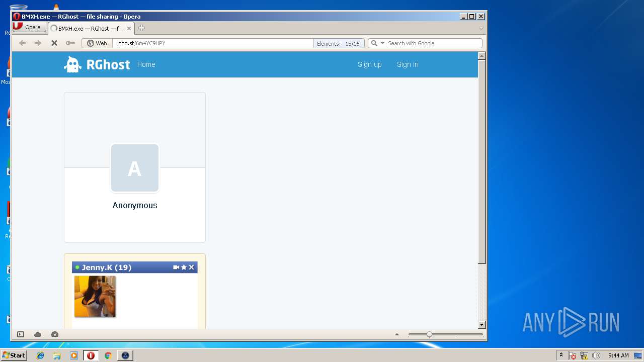Launch Internet Explorer from taskbar

[40, 355]
